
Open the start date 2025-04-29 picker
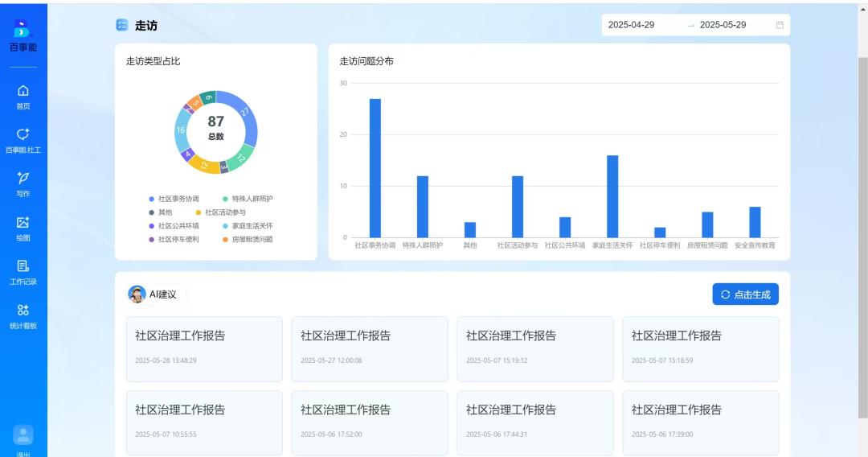tap(632, 25)
